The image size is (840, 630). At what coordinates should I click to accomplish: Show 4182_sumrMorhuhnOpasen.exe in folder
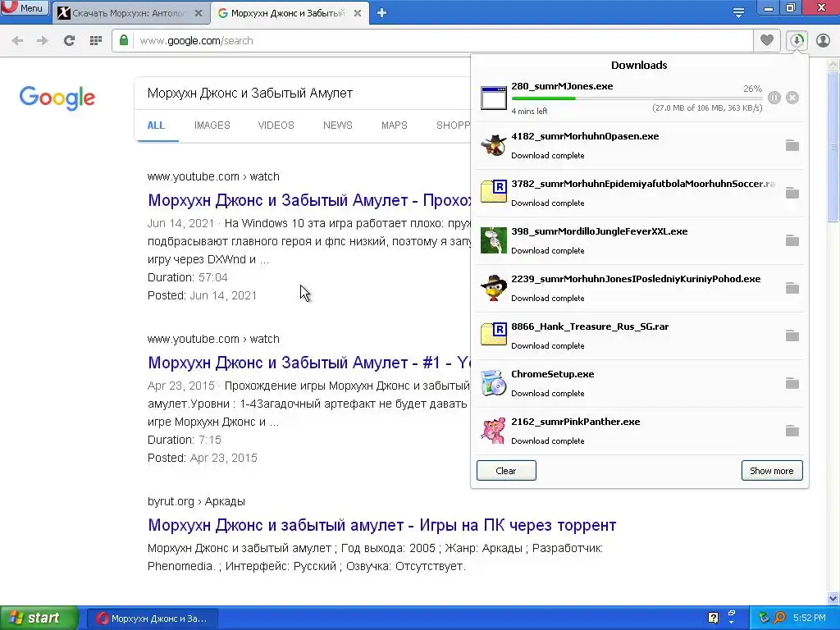[x=792, y=146]
